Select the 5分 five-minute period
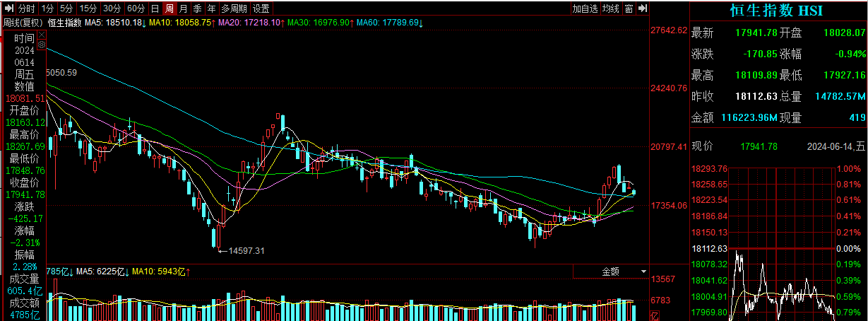This screenshot has width=868, height=321. [66, 8]
